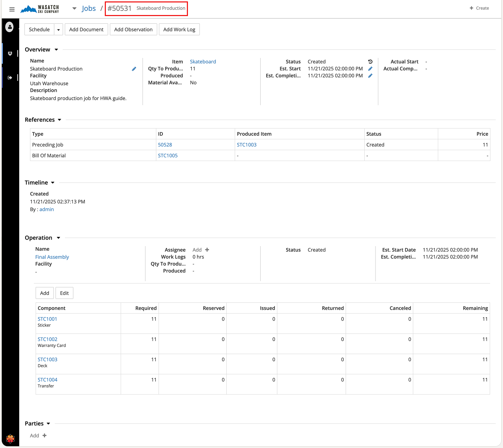The height and width of the screenshot is (448, 503).
Task: Open the hamburger navigation menu
Action: [x=12, y=9]
